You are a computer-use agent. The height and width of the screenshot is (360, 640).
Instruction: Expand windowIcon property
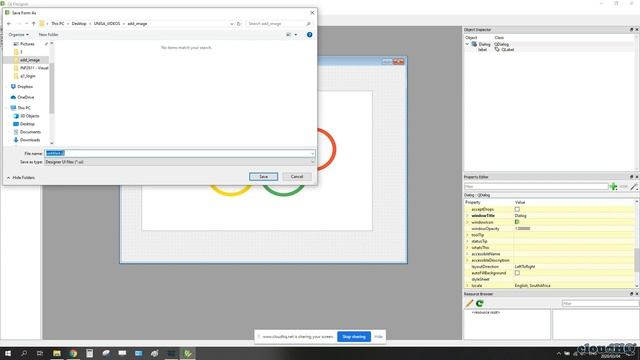[x=467, y=222]
